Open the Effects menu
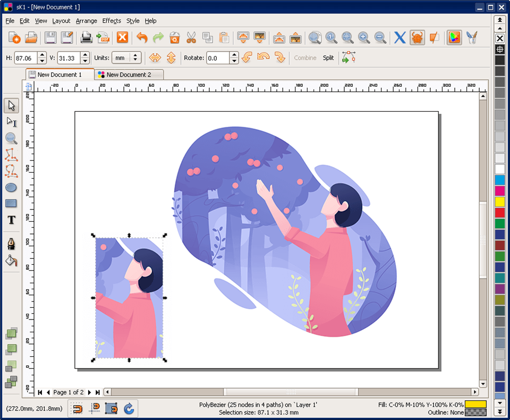 click(x=111, y=21)
